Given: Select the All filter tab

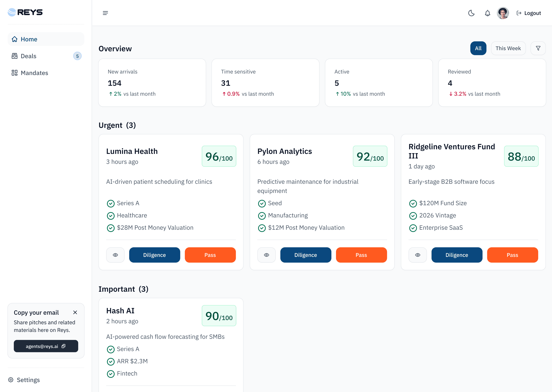Looking at the screenshot, I should [478, 48].
